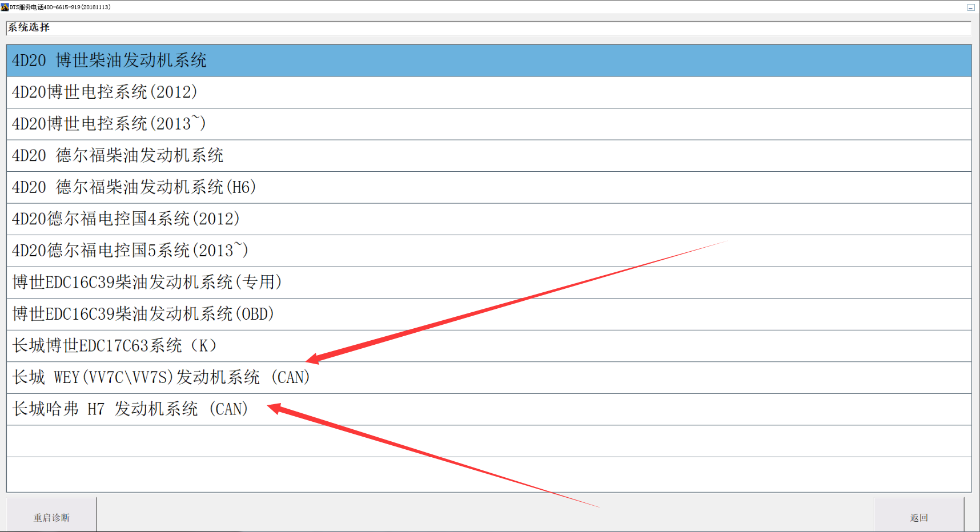
Task: Click the DTS app icon in title bar
Action: 5,7
